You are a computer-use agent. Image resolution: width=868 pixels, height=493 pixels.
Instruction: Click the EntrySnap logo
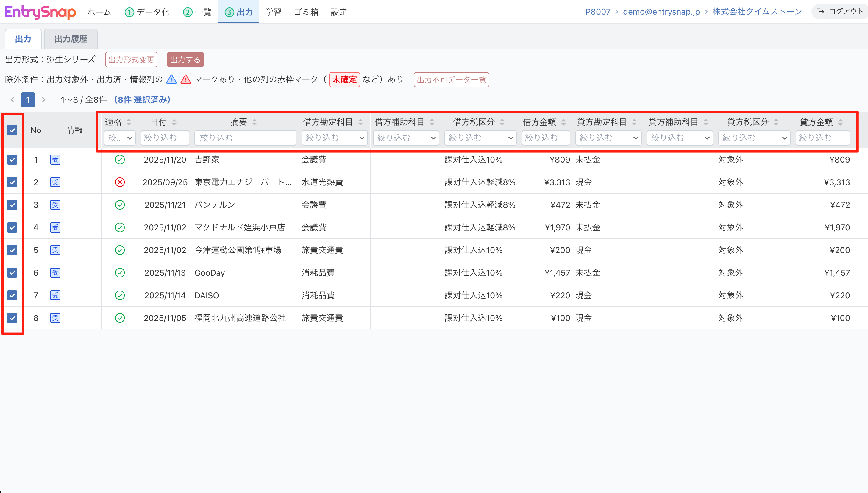tap(40, 12)
